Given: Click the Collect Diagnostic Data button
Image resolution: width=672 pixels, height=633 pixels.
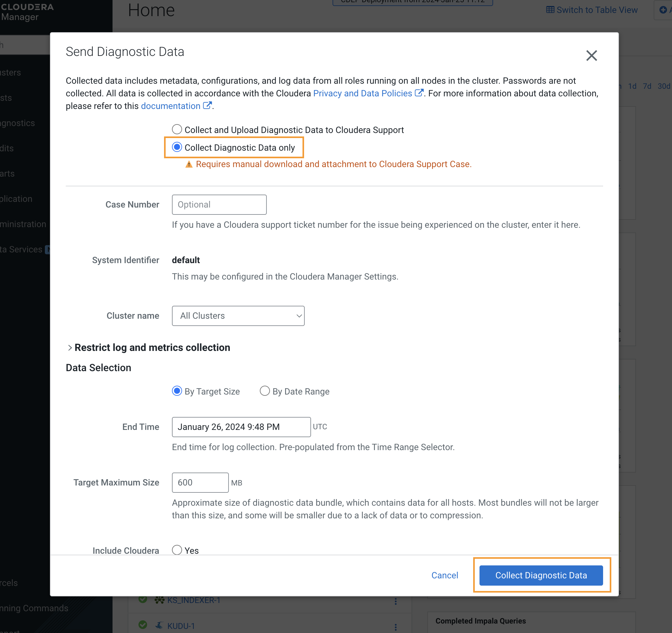Looking at the screenshot, I should coord(541,575).
